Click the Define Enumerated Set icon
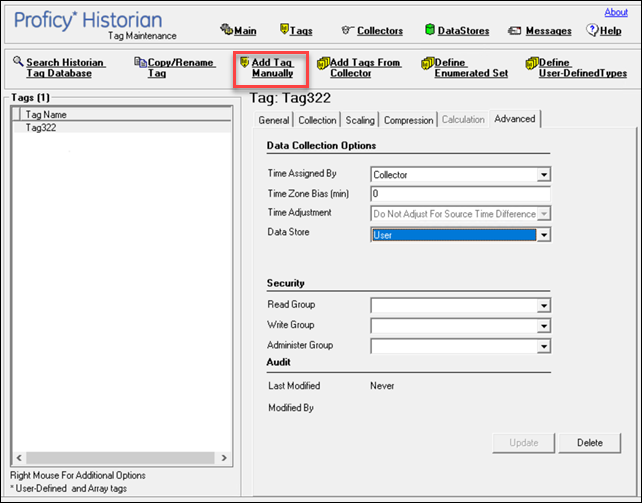 pos(427,63)
